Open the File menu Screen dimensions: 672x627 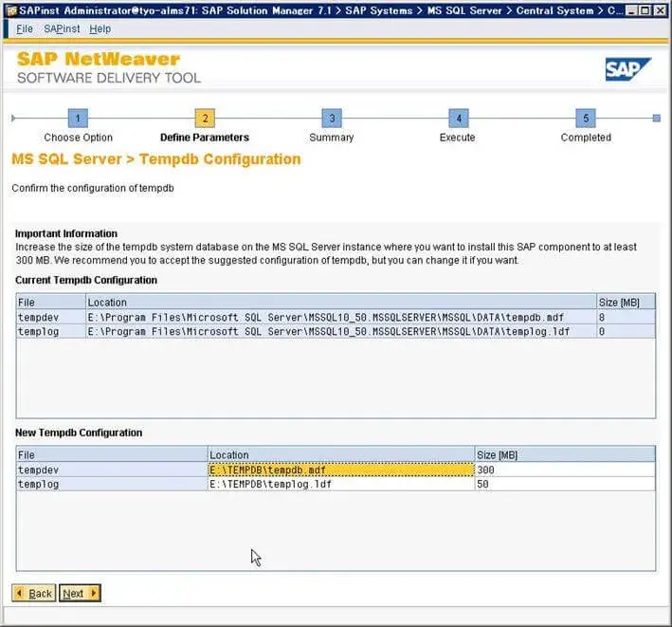(25, 28)
